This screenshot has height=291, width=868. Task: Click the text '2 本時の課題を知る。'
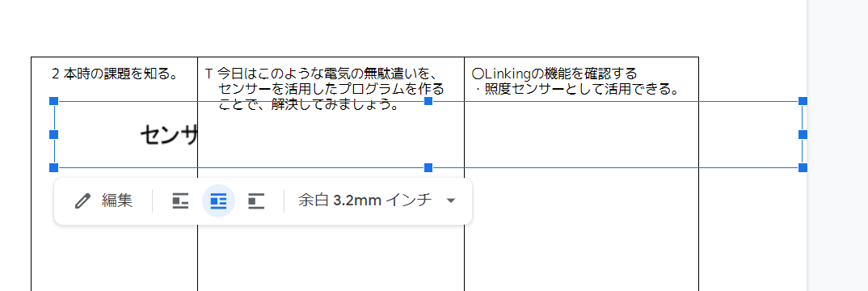pyautogui.click(x=114, y=74)
